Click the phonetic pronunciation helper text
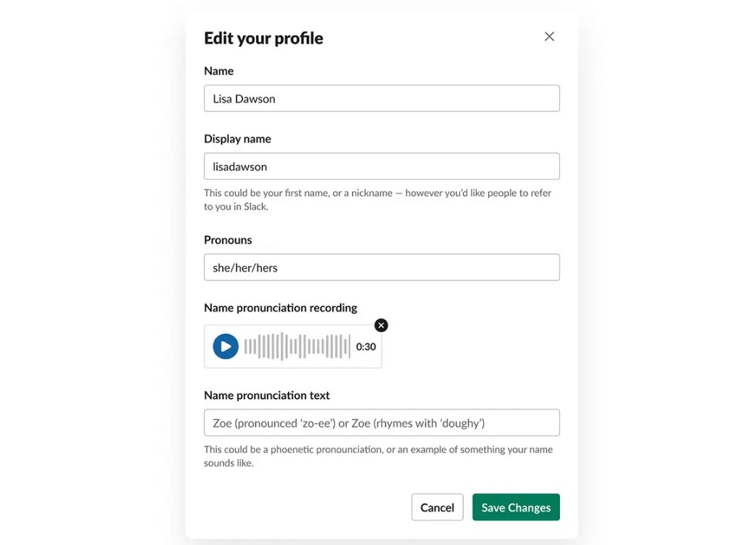This screenshot has width=756, height=545. click(378, 456)
